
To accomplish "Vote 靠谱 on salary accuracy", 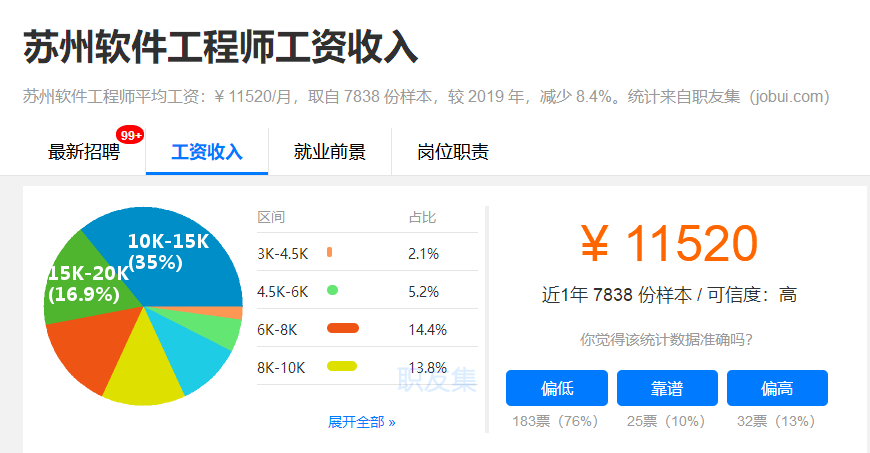I will [x=667, y=388].
